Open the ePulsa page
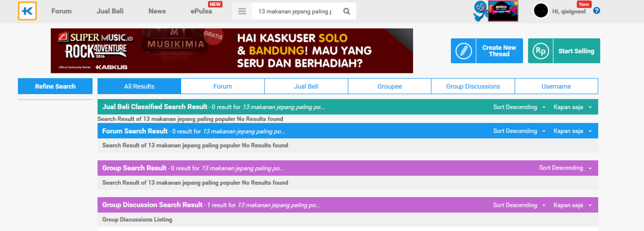644x231 pixels. 201,11
